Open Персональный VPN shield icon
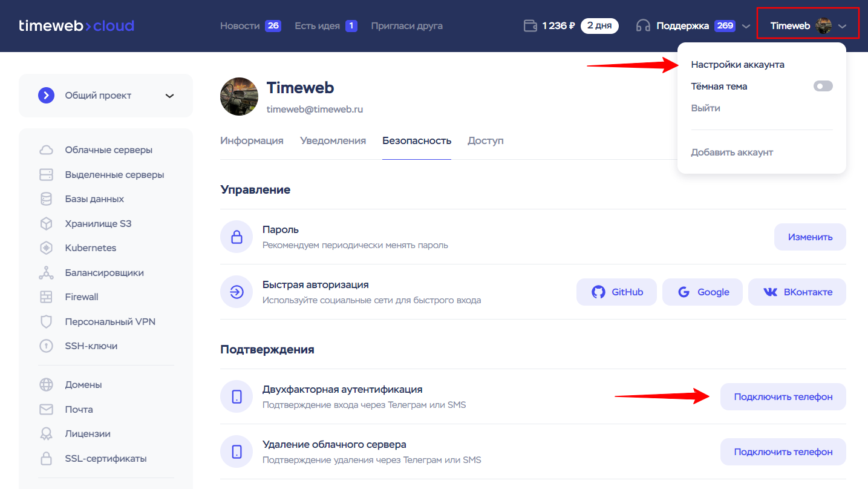 tap(46, 322)
